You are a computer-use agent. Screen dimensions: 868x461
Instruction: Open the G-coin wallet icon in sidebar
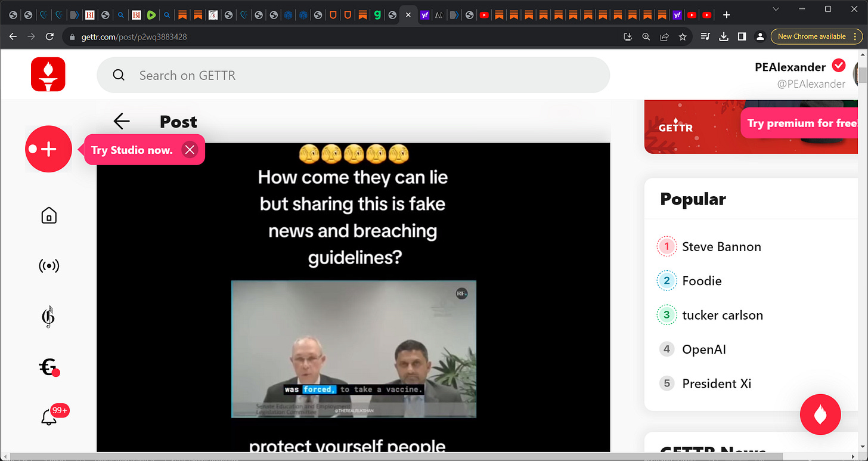click(49, 367)
